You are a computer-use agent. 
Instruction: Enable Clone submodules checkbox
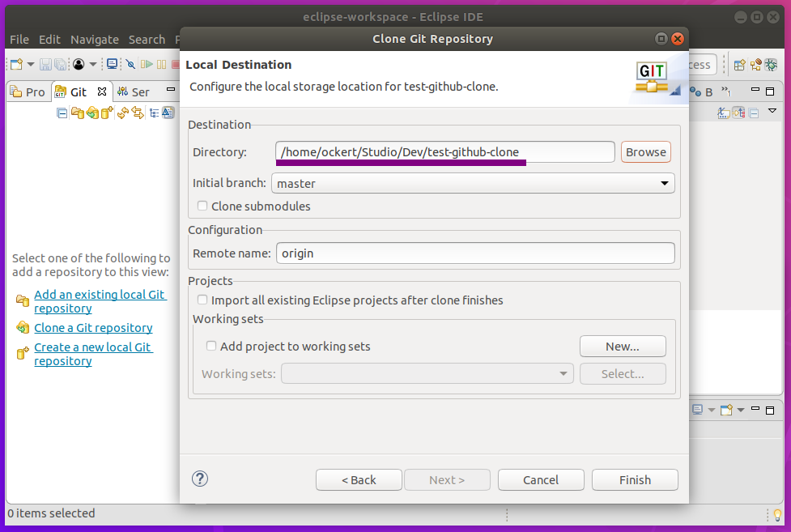[x=202, y=206]
